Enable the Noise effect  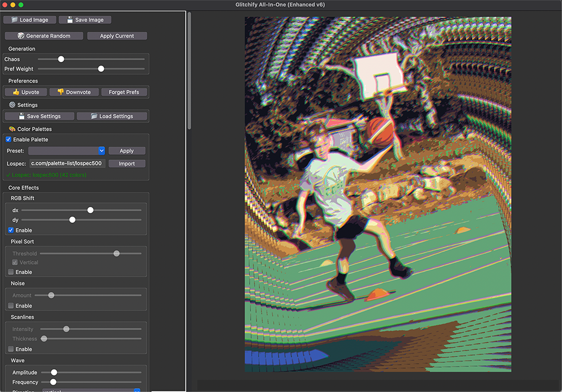coord(11,306)
